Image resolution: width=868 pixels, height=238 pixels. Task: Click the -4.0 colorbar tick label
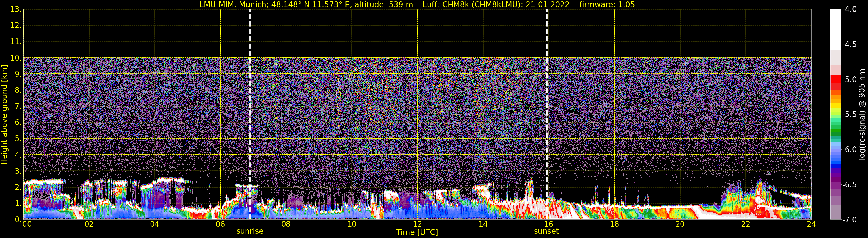click(x=849, y=10)
